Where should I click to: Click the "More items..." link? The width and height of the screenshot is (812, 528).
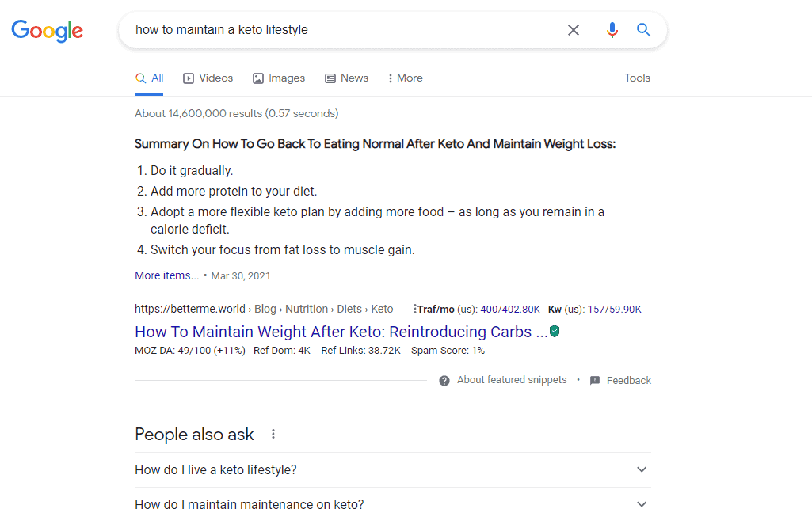pos(166,275)
